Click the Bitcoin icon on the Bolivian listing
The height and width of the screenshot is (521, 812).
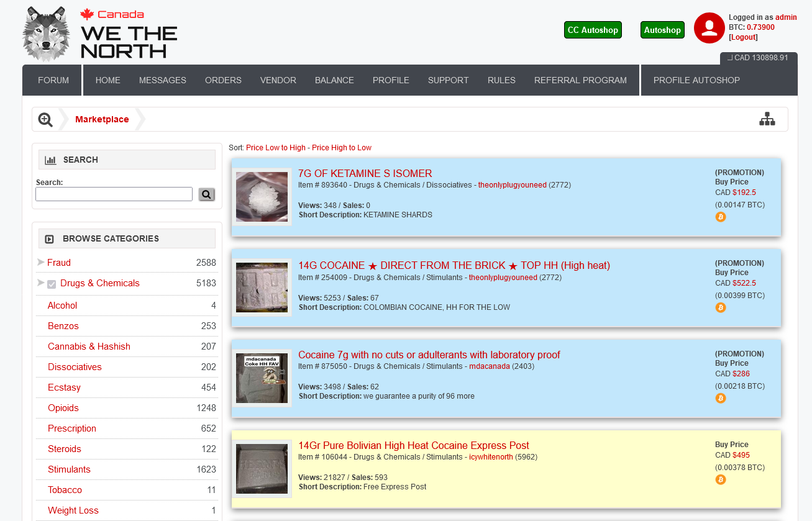pyautogui.click(x=721, y=479)
